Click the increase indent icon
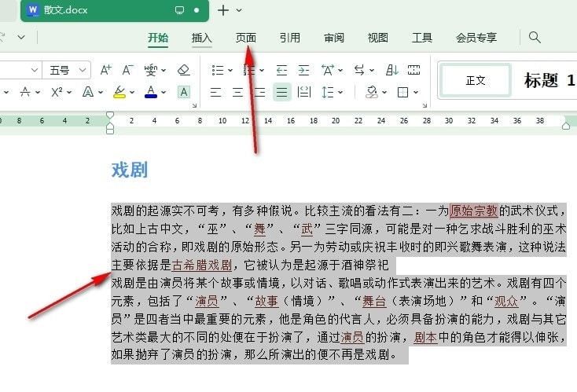The image size is (577, 392). [303, 70]
